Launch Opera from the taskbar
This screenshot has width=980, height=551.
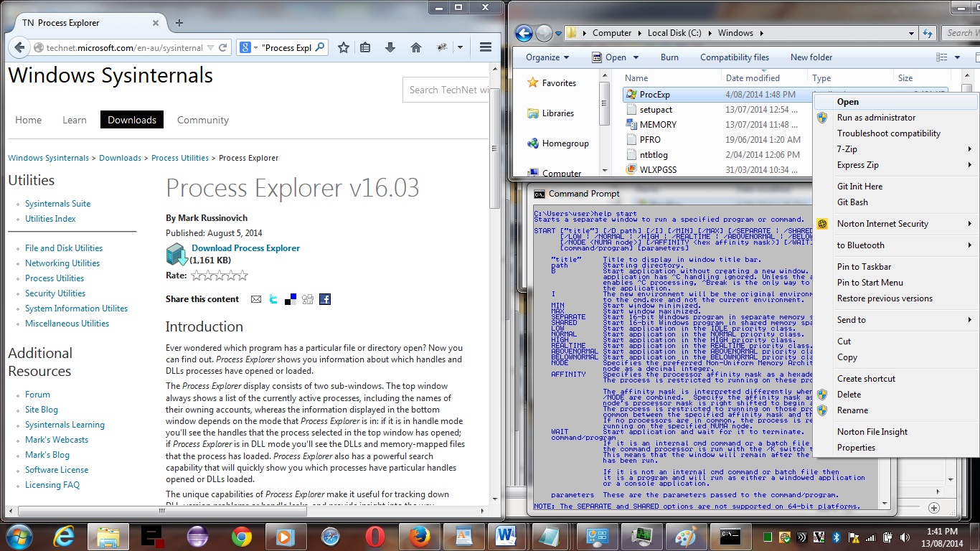coord(374,536)
